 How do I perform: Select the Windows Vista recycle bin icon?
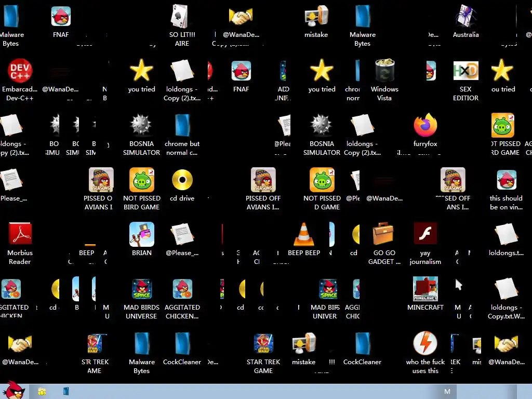click(385, 71)
